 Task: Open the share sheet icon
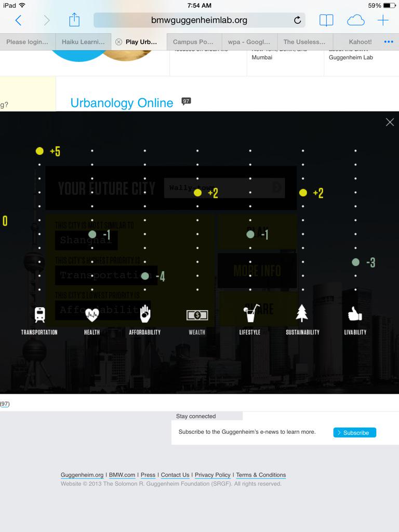tap(74, 20)
